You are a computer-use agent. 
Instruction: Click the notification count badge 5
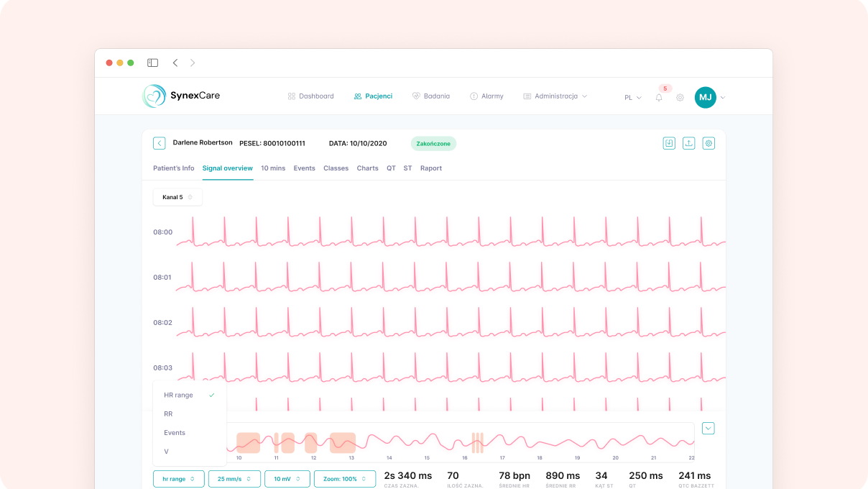point(665,88)
